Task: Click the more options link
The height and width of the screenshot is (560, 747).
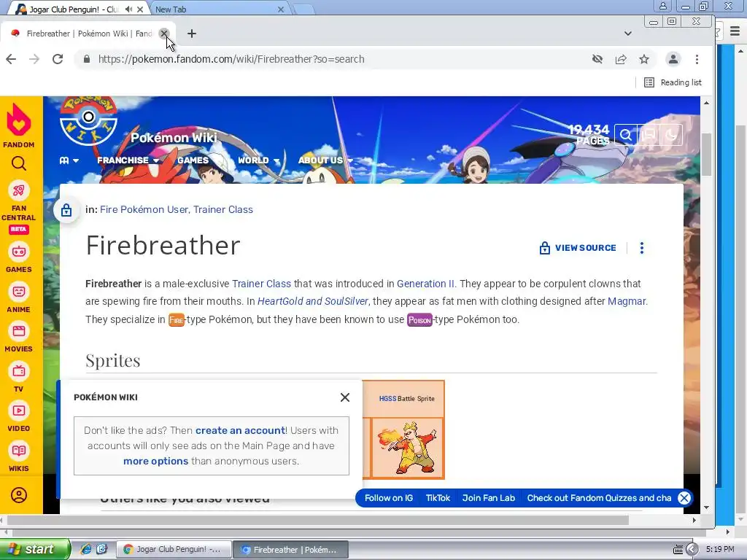Action: point(156,461)
